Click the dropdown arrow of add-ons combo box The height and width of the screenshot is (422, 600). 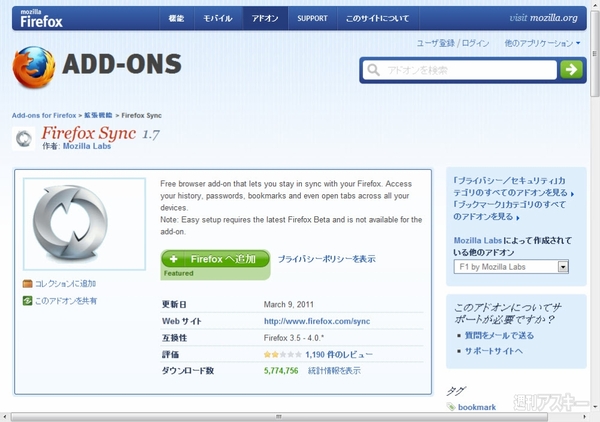click(x=563, y=267)
